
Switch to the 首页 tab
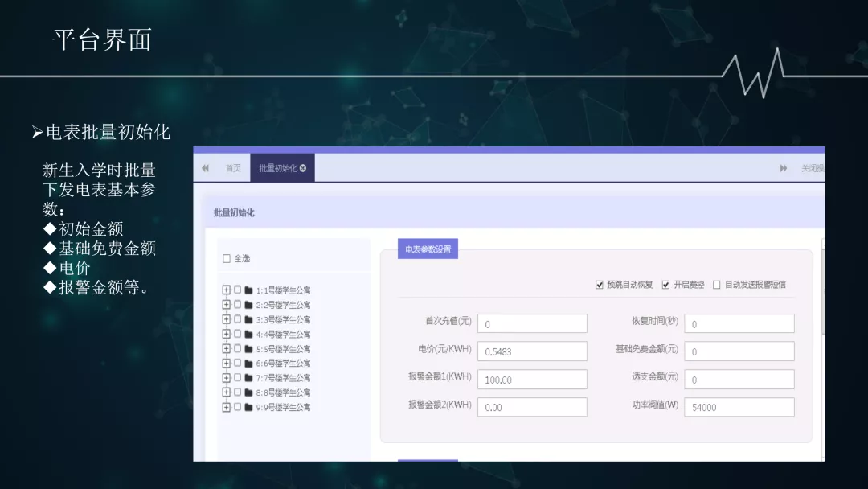coord(233,167)
